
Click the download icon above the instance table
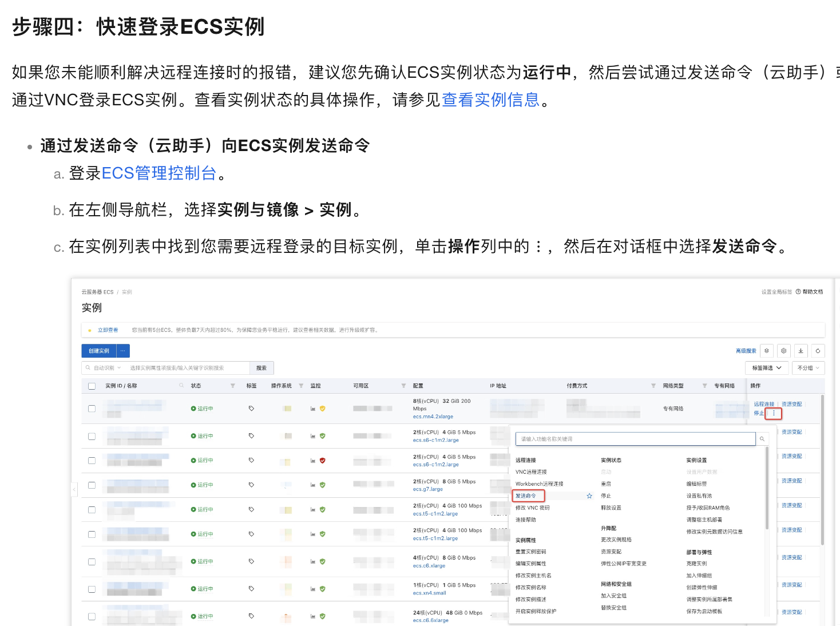[x=801, y=351]
